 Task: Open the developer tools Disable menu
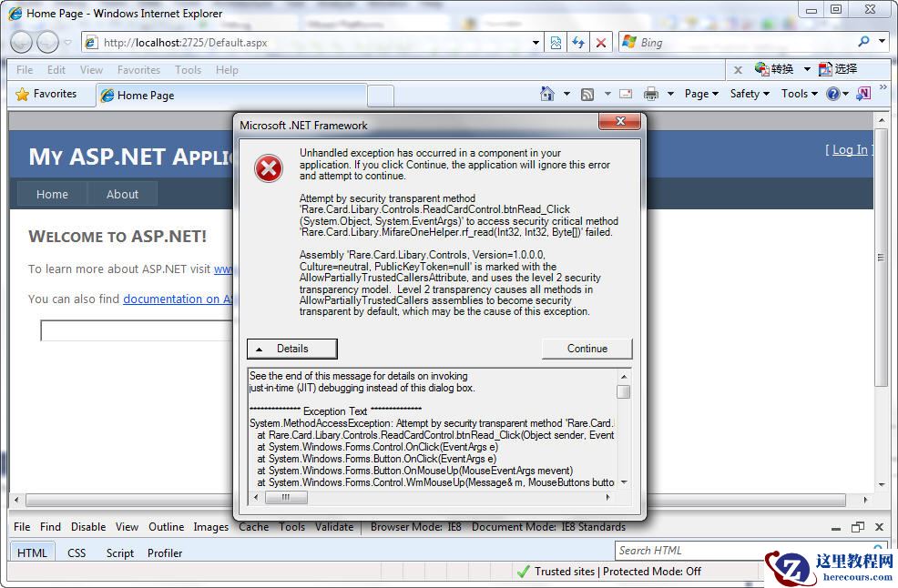coord(88,527)
